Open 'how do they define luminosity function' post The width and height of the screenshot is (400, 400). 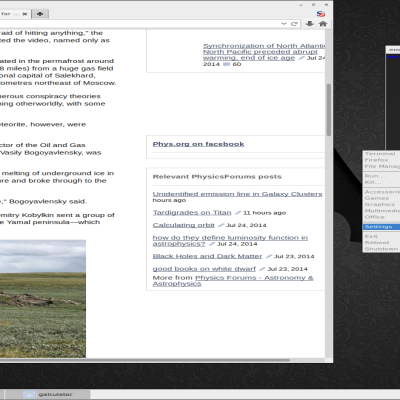230,241
